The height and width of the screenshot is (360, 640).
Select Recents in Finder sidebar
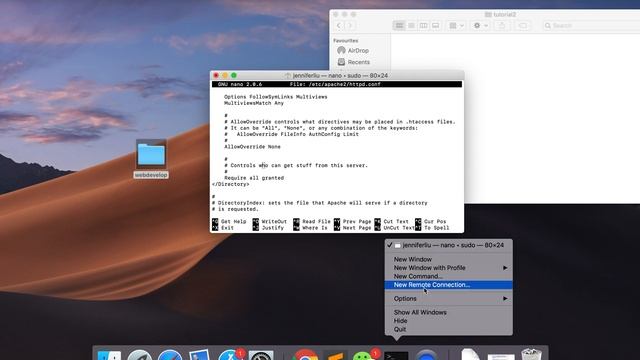tap(353, 62)
